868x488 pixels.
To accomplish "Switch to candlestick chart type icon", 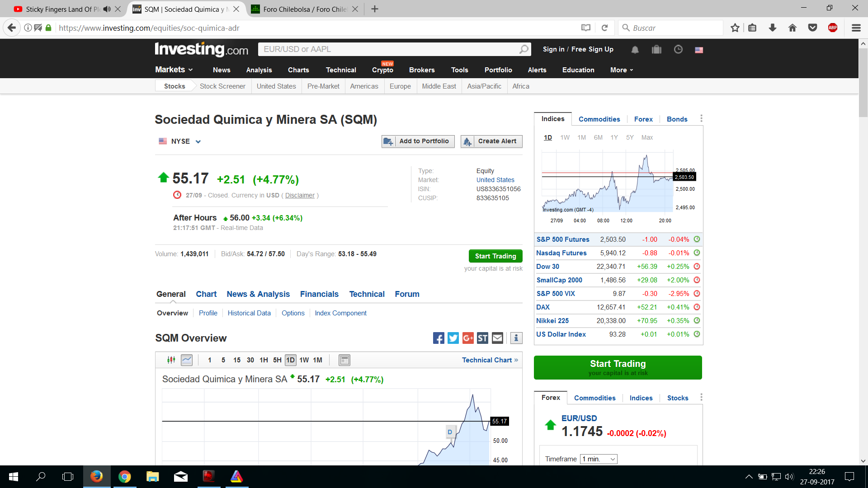I will tap(171, 360).
